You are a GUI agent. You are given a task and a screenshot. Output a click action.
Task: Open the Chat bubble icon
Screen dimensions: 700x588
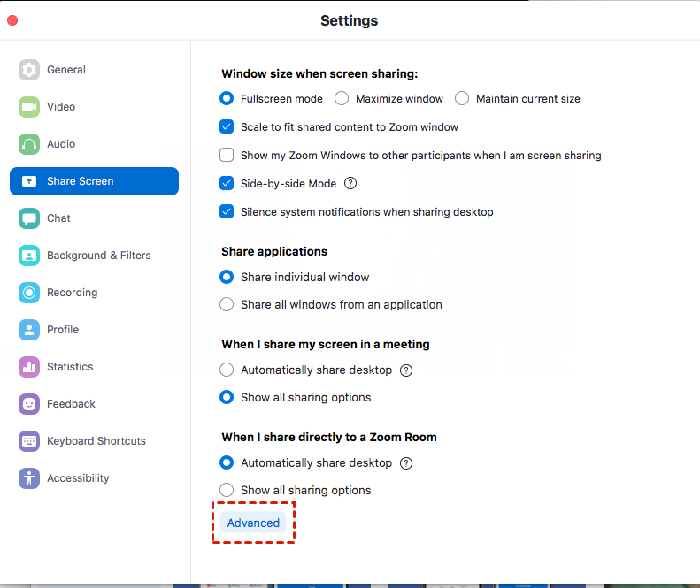(x=29, y=218)
